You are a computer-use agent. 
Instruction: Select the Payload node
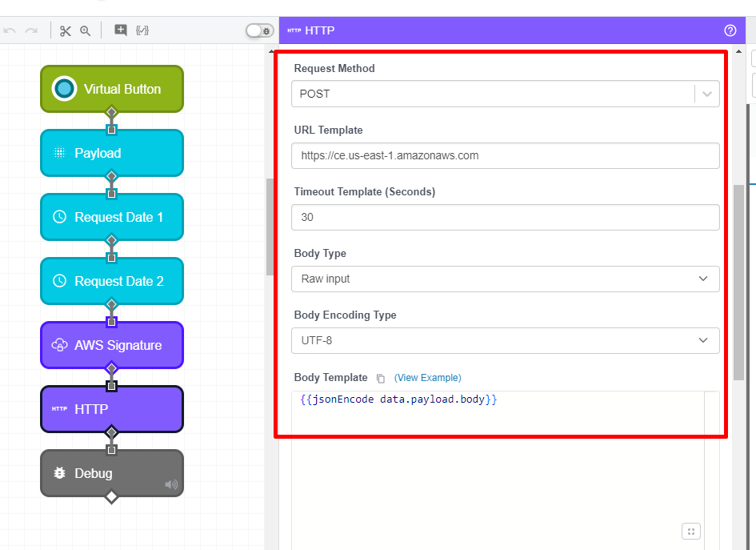112,153
